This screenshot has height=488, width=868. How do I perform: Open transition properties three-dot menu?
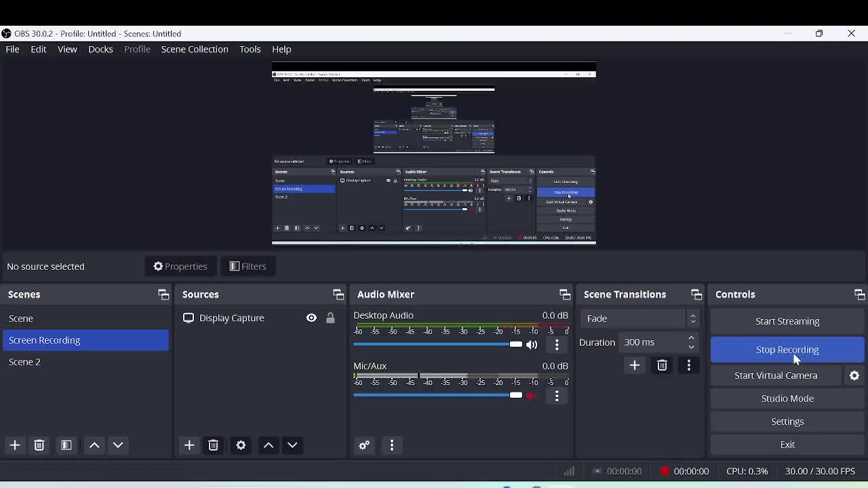coord(689,365)
